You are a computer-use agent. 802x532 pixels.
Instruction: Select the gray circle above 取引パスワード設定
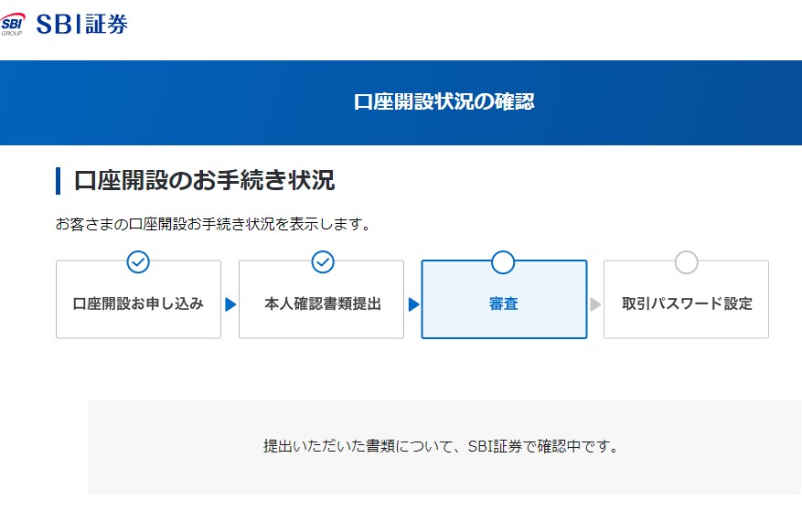click(x=687, y=262)
